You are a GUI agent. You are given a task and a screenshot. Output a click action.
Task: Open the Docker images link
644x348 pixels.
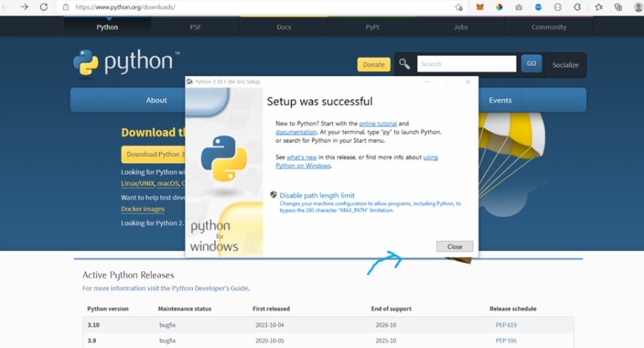pos(143,209)
